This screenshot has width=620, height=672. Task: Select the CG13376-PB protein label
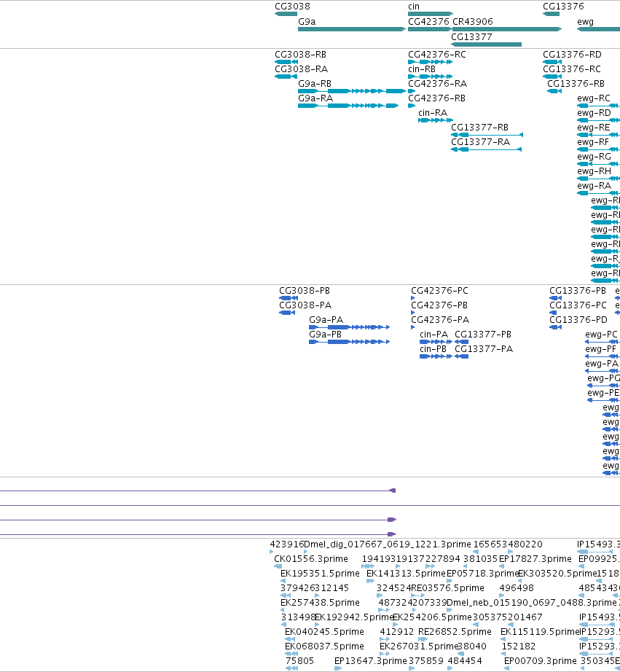pyautogui.click(x=578, y=291)
